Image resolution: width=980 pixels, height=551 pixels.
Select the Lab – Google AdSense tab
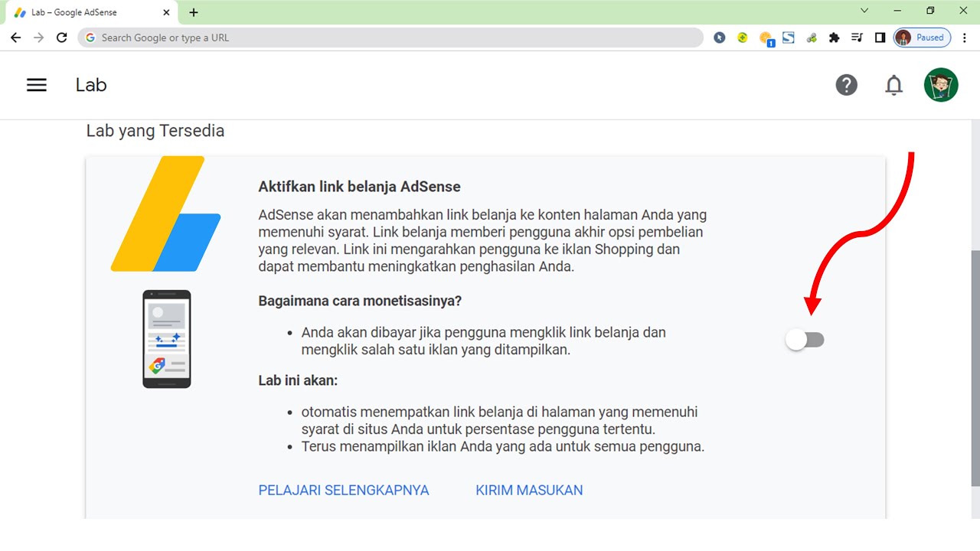click(90, 13)
